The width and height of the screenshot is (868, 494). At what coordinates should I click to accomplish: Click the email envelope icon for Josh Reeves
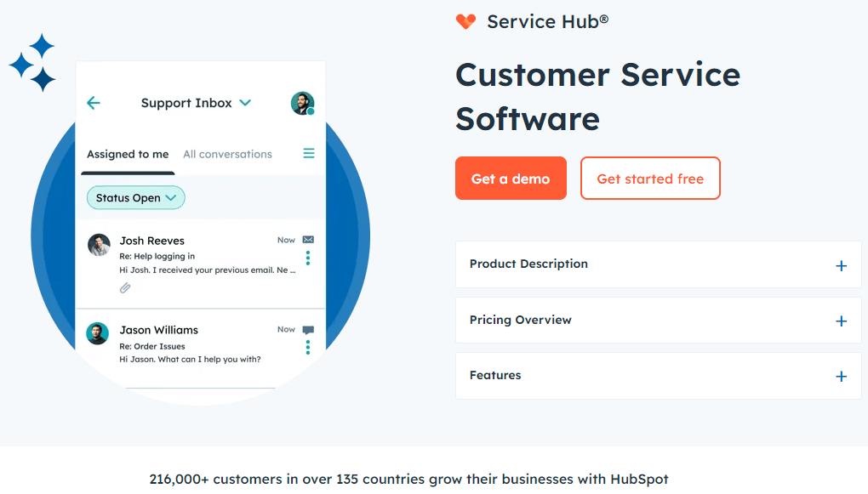(x=308, y=240)
